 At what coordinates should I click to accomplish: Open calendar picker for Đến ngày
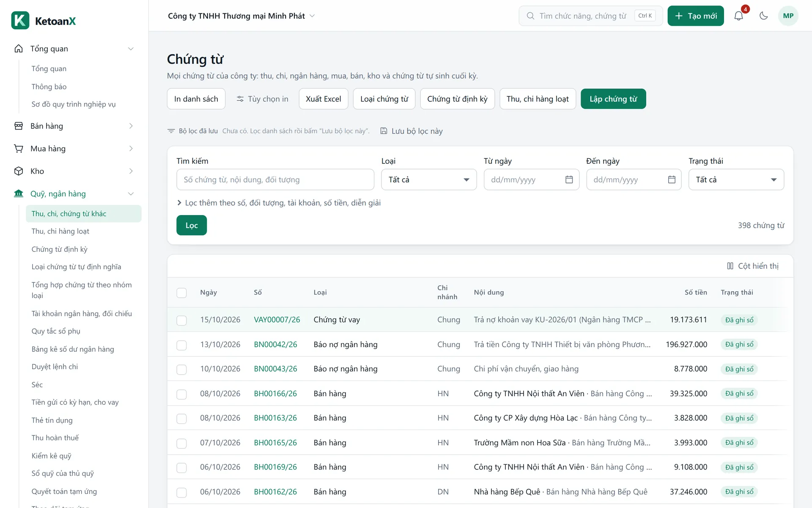[672, 179]
